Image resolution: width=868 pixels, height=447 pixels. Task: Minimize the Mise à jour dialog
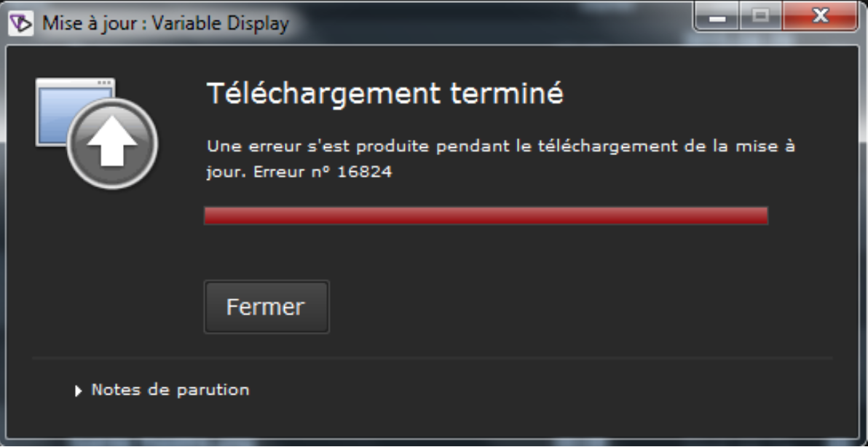[x=717, y=17]
